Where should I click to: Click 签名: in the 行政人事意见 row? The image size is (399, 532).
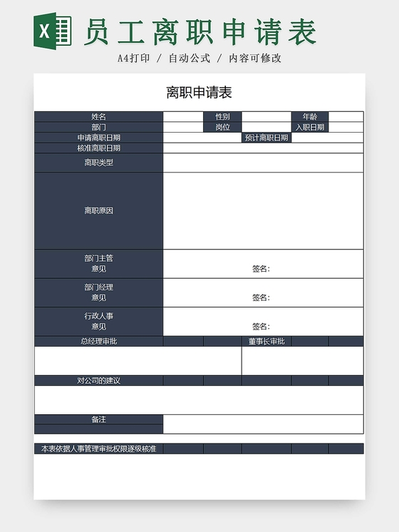tap(261, 327)
